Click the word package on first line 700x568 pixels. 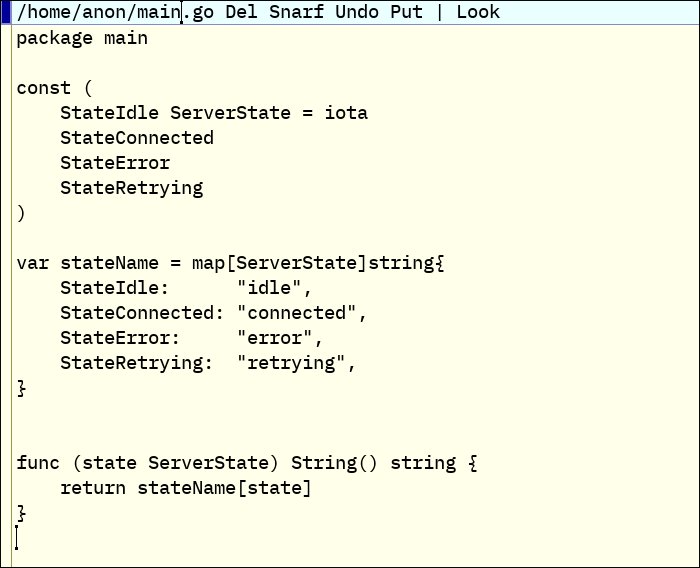click(54, 38)
